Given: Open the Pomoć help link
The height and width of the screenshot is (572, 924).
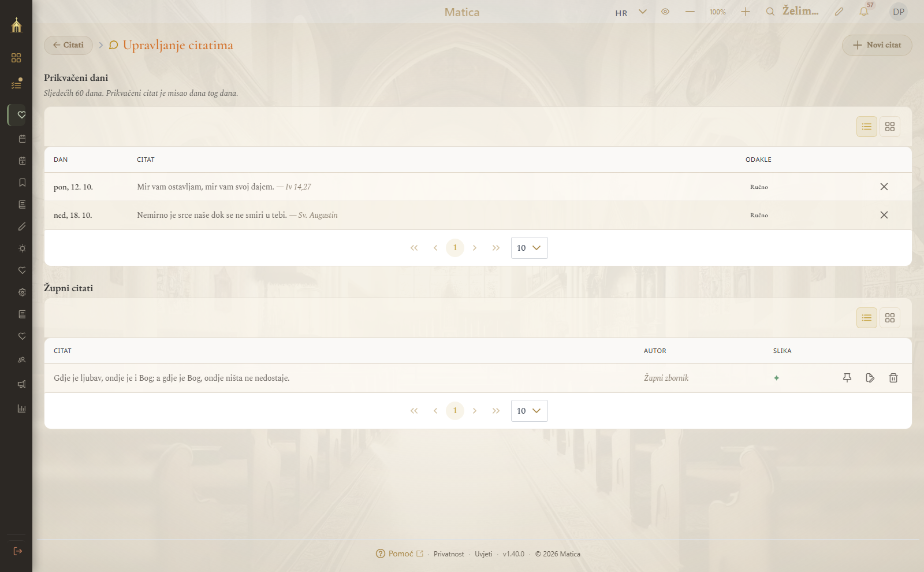Looking at the screenshot, I should coord(400,554).
